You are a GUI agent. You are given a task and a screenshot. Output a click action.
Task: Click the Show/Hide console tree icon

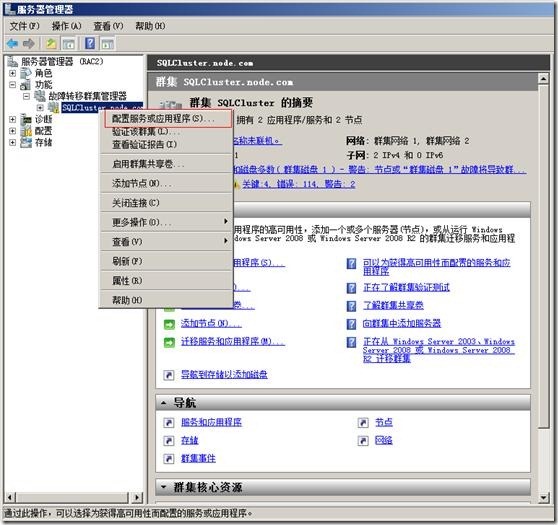tap(69, 44)
